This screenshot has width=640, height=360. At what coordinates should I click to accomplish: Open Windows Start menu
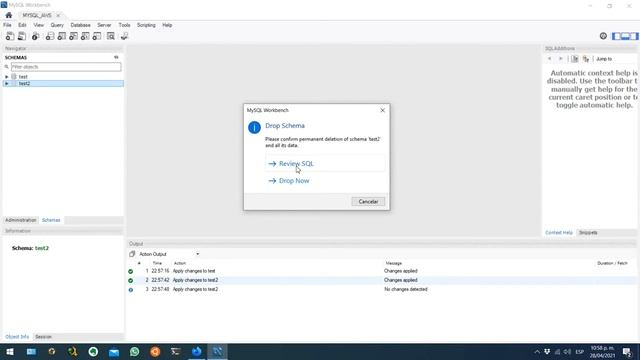pos(10,351)
